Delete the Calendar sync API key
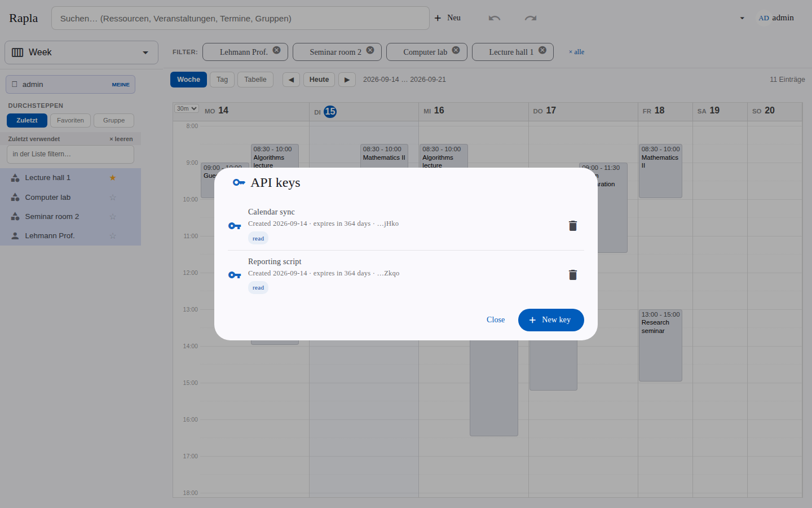 point(573,226)
